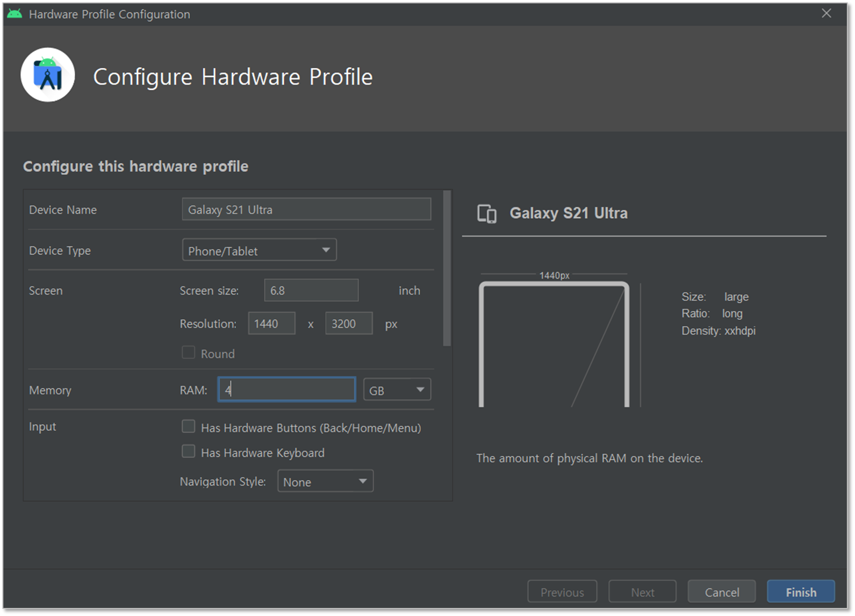Click the Device Name input field
Viewport: 855px width, 616px height.
pyautogui.click(x=306, y=209)
